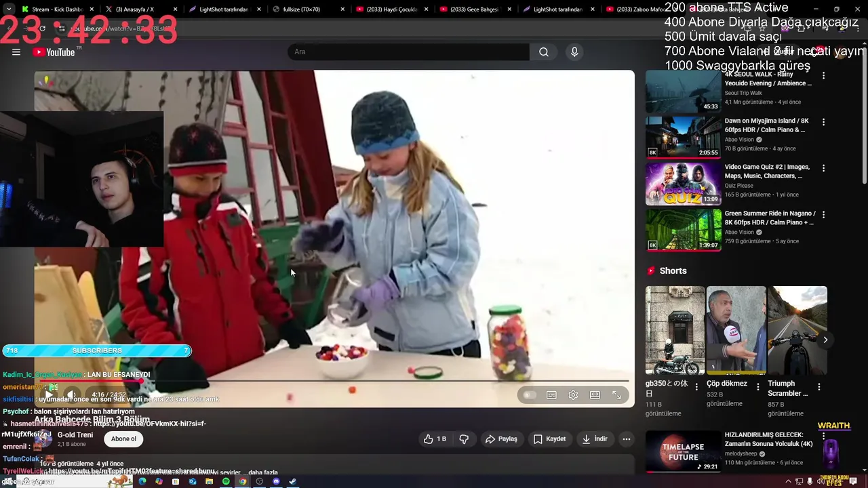Viewport: 868px width, 488px height.
Task: Open Microsoft Edge from the taskbar
Action: pos(142,481)
